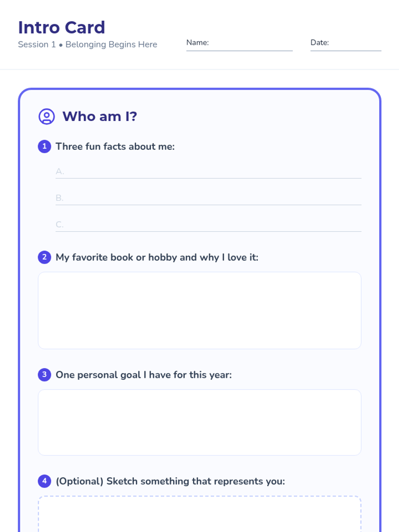Click the personal goal answer box
The height and width of the screenshot is (532, 399).
(x=199, y=422)
